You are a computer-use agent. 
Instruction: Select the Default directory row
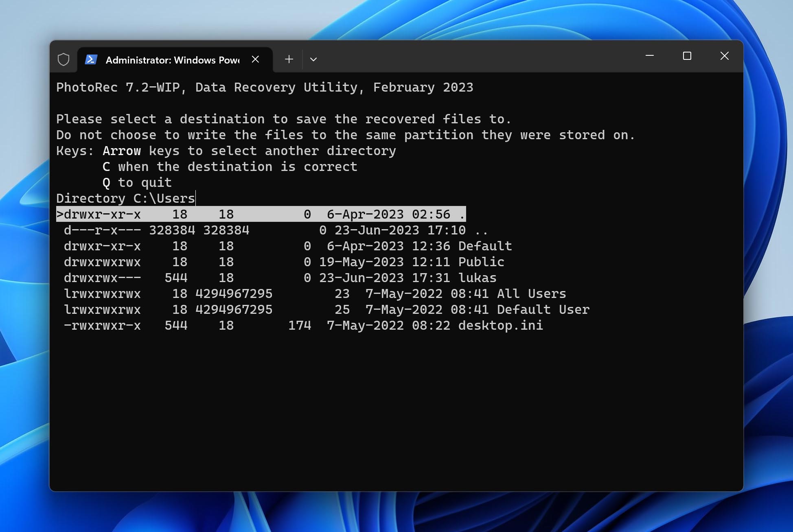click(x=288, y=246)
